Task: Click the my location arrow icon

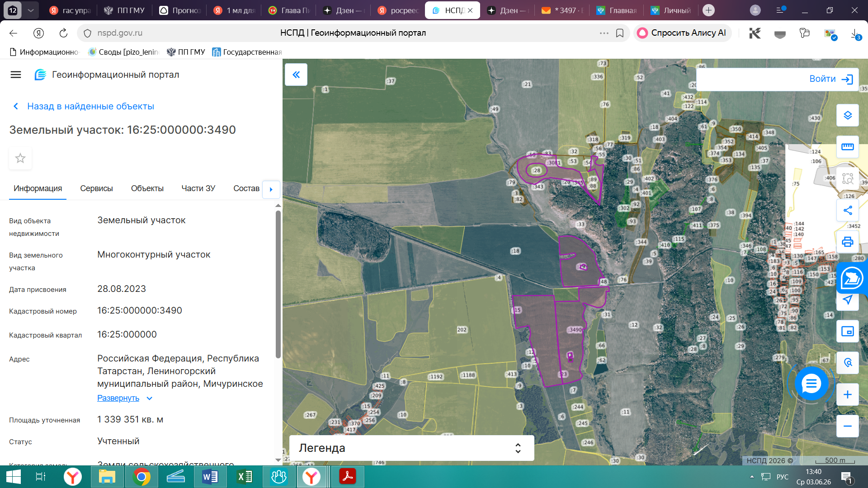Action: [x=847, y=300]
